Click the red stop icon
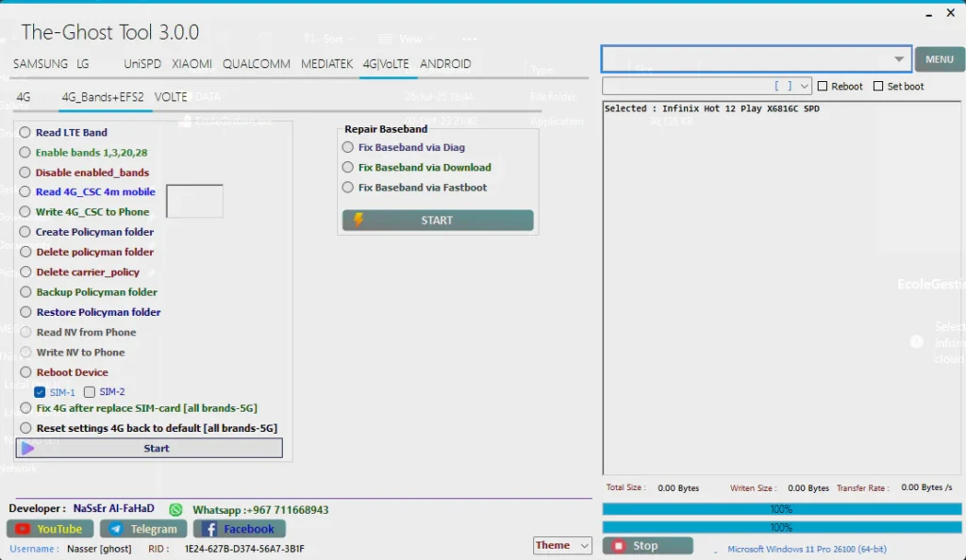The height and width of the screenshot is (560, 966). pyautogui.click(x=619, y=546)
